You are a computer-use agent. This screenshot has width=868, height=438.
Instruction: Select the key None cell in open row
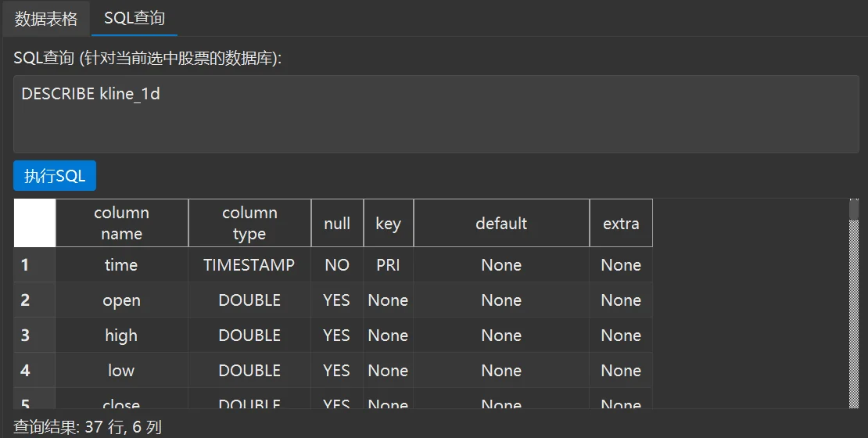pos(388,300)
